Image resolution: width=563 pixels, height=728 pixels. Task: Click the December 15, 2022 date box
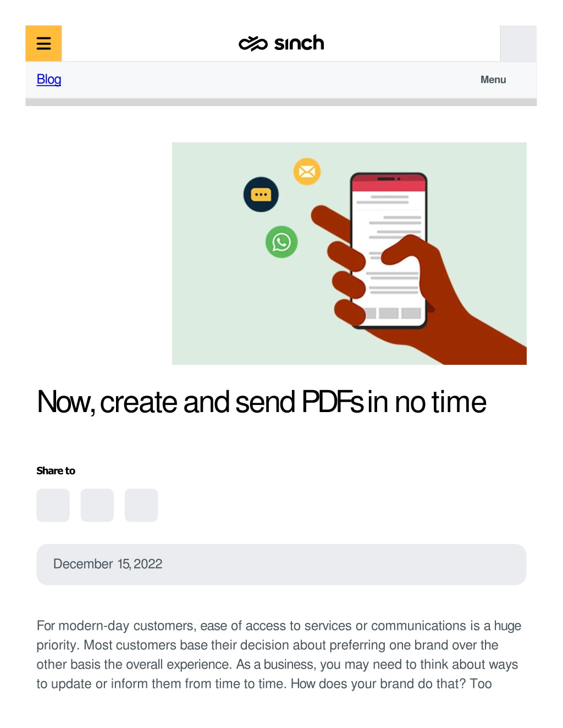coord(281,564)
